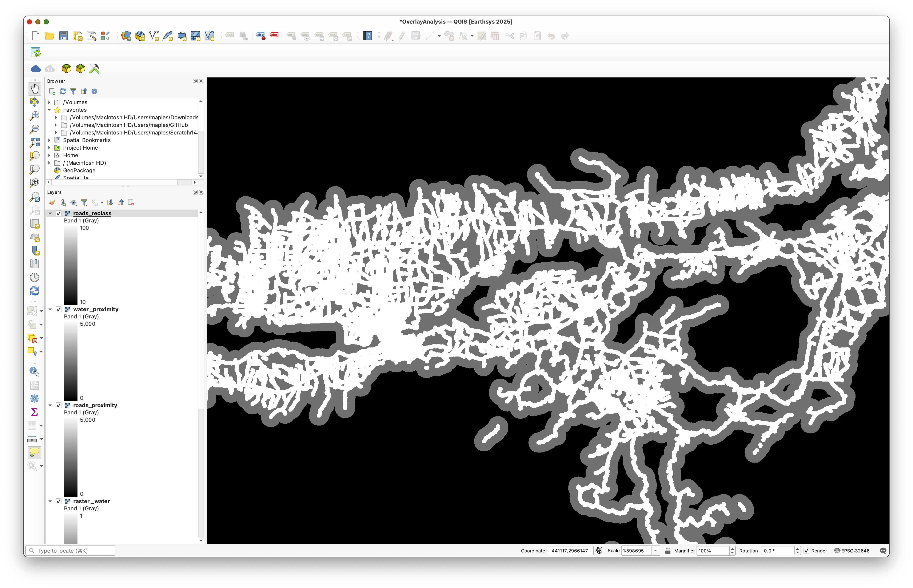Select Pan Map to Selection tool

click(x=34, y=102)
